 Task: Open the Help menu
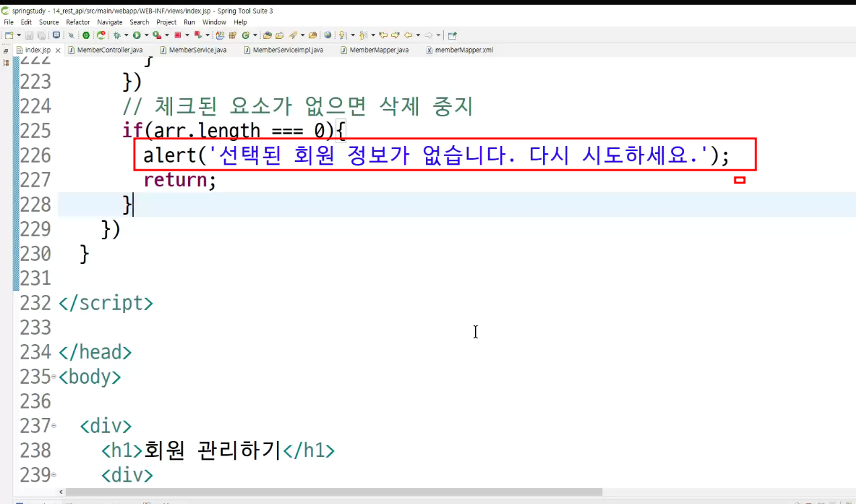tap(240, 22)
